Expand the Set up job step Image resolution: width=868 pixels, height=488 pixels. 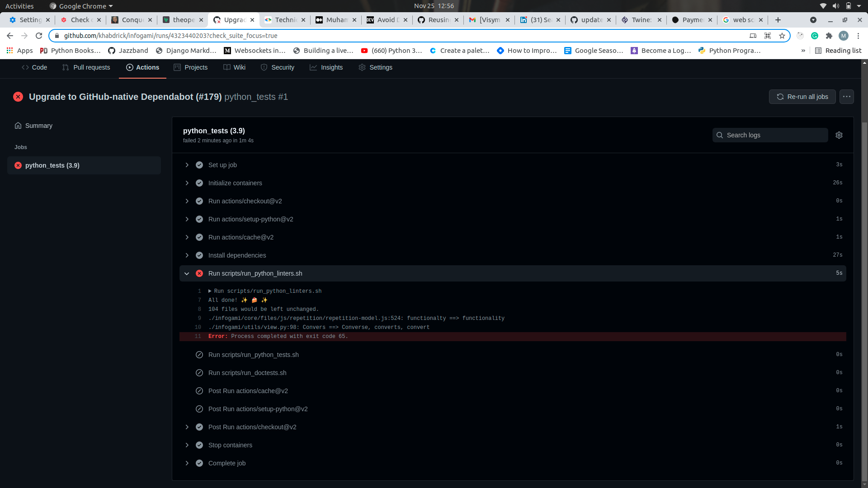[x=187, y=165]
